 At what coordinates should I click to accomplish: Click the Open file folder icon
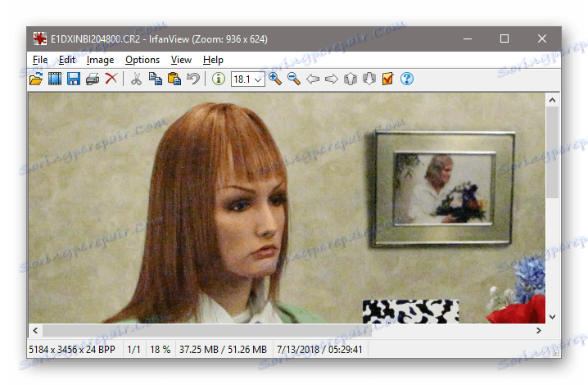pyautogui.click(x=36, y=79)
